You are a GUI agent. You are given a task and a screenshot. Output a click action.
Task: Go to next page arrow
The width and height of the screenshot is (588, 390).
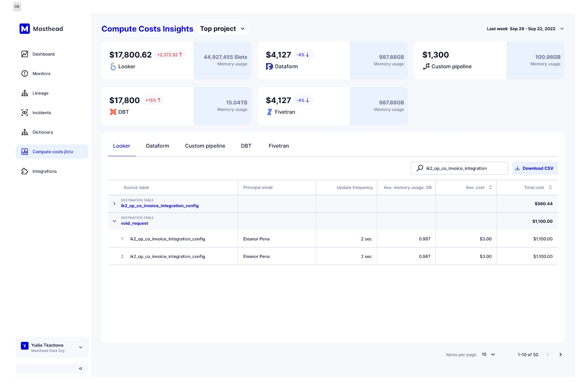(x=560, y=355)
